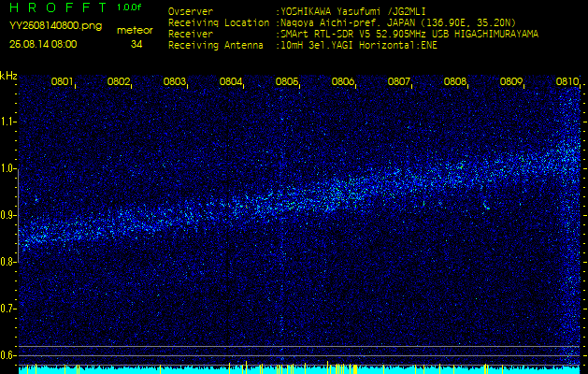Viewport: 588px width, 374px height.
Task: Click the HROFFT title text
Action: tap(60, 7)
